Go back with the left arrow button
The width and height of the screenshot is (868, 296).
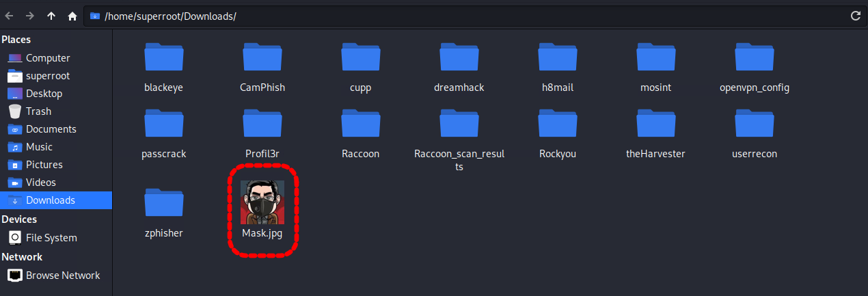point(9,16)
